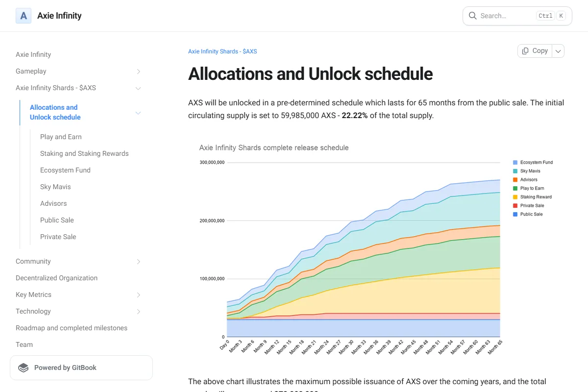Expand the Gameplay section chevron
Screen dimensions: 588x392
[x=138, y=72]
